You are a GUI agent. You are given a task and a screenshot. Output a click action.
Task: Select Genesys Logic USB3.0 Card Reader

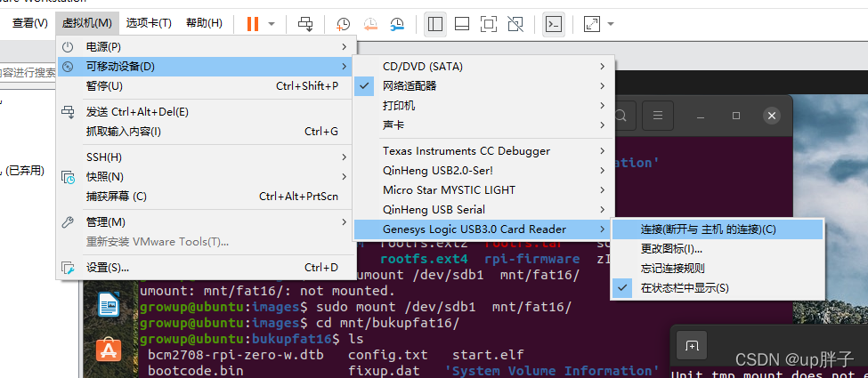coord(483,229)
